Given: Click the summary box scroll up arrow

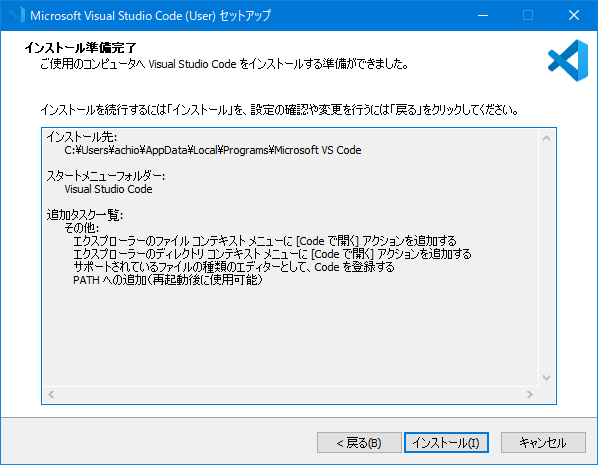Looking at the screenshot, I should [x=547, y=138].
